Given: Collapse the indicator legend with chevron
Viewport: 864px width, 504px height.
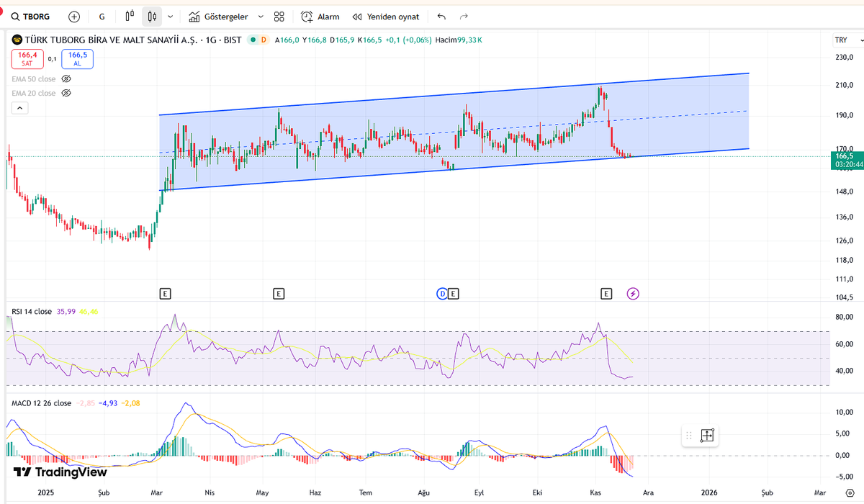Looking at the screenshot, I should click(20, 108).
